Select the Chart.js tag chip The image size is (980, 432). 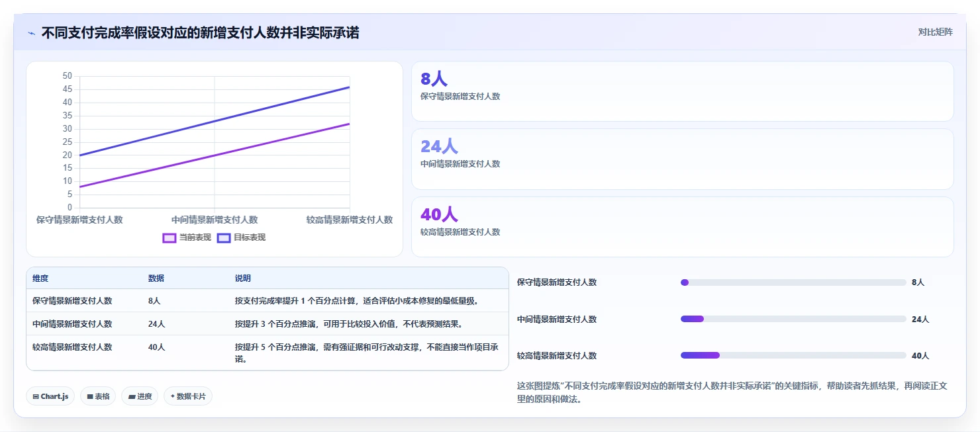(51, 396)
